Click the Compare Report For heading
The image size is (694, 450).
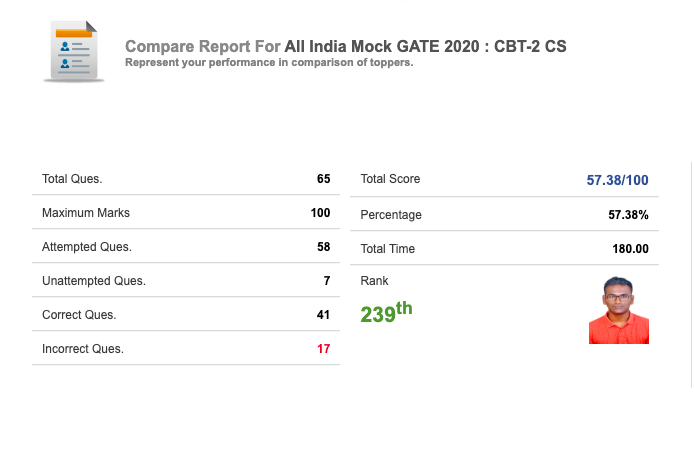203,46
